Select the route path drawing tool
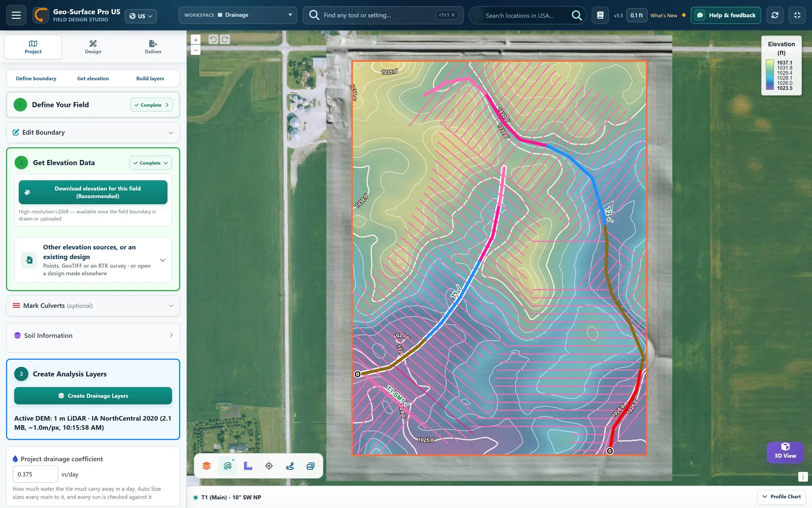The height and width of the screenshot is (508, 812). (x=290, y=466)
